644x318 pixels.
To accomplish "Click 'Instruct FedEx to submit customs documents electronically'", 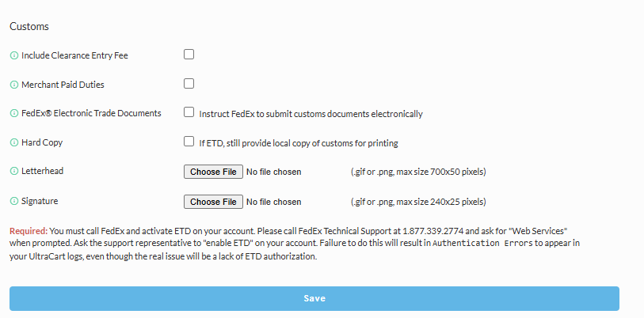I will pos(311,114).
